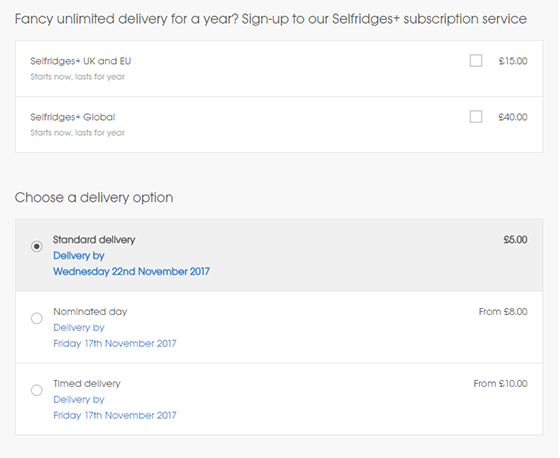The height and width of the screenshot is (458, 560).
Task: Select the Standard delivery radio button
Action: point(36,246)
